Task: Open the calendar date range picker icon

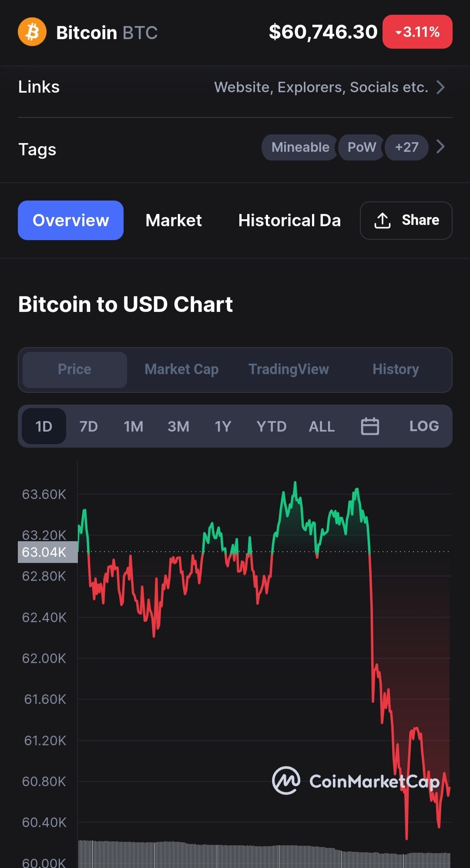Action: [370, 426]
